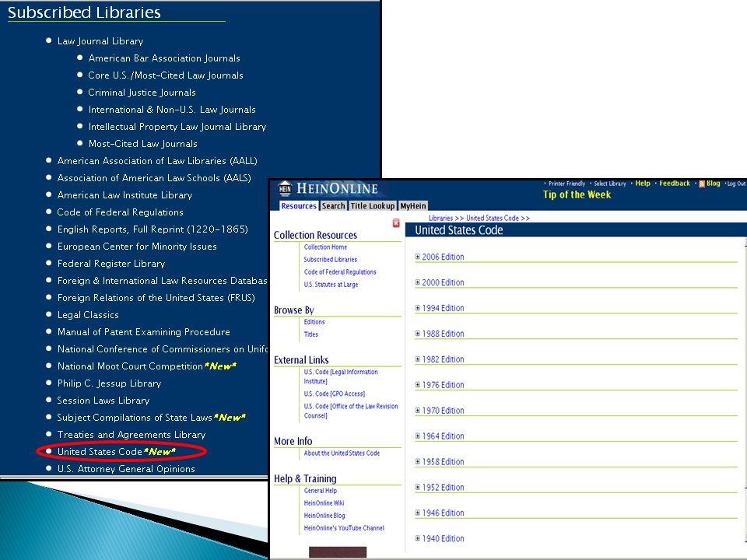Open the 1952 Edition link
This screenshot has height=560, width=747.
click(x=443, y=487)
